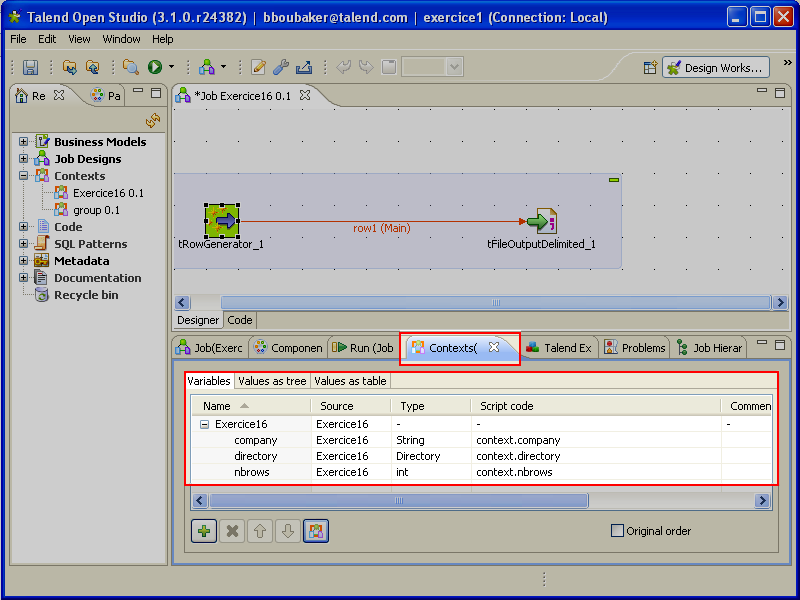
Task: Switch to the Values as tree tab
Action: tap(272, 381)
